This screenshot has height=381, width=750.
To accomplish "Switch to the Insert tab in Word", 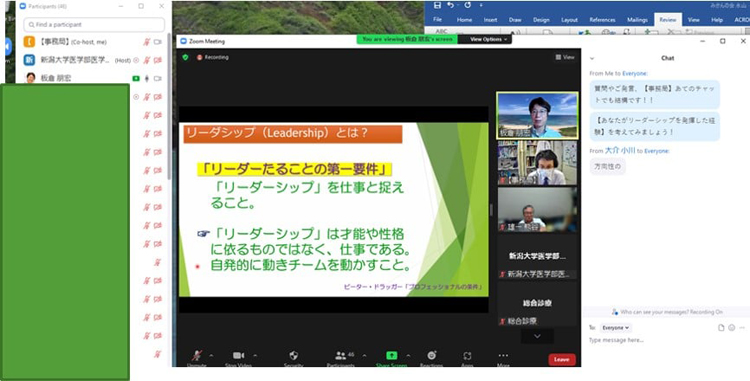I will tap(490, 20).
